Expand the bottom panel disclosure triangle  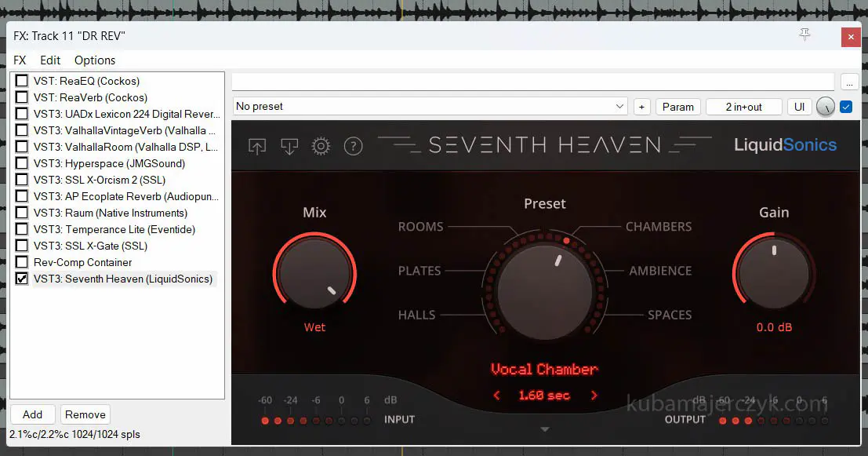(545, 429)
